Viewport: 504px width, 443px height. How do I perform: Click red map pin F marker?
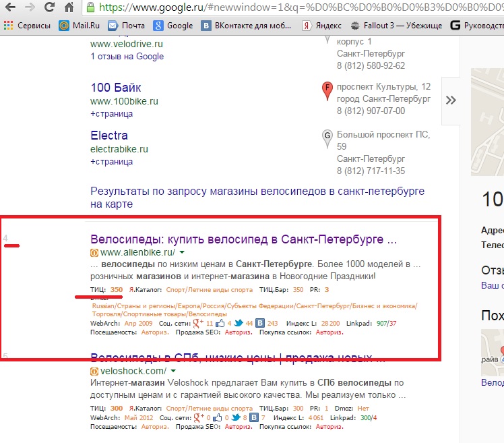point(327,90)
